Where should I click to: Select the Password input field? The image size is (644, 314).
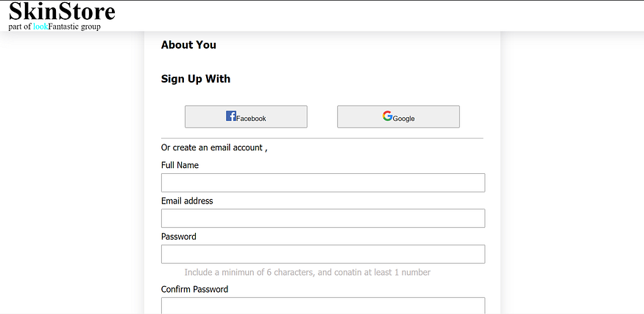click(x=323, y=254)
